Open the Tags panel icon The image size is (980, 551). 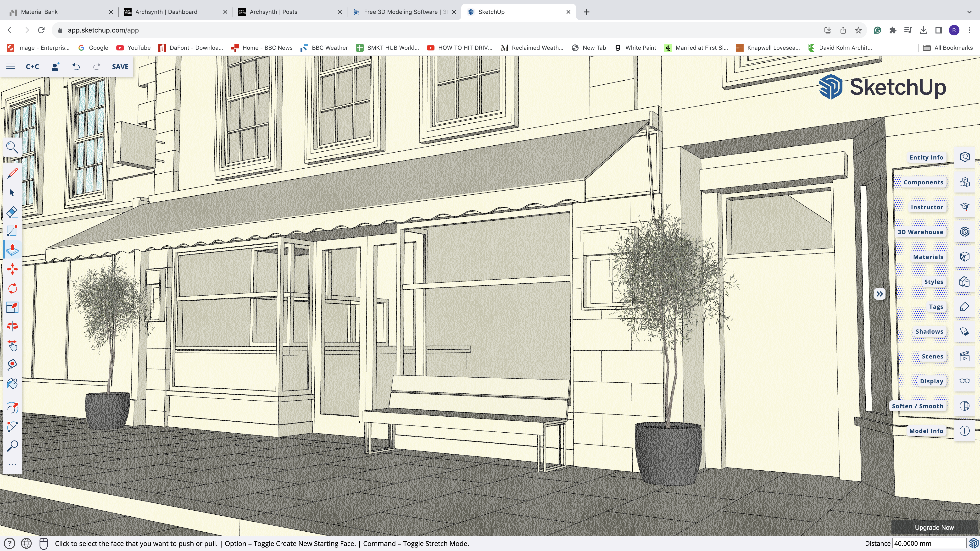pyautogui.click(x=964, y=307)
